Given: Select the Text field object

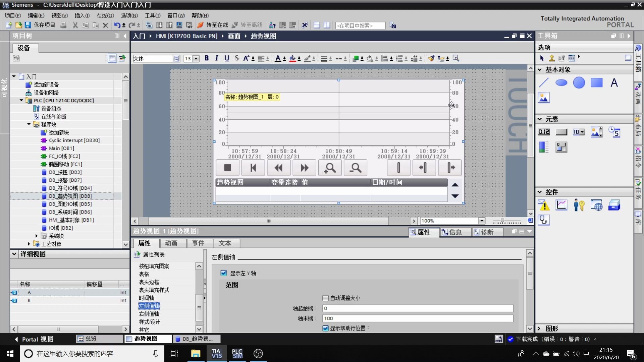Looking at the screenshot, I should 614,82.
